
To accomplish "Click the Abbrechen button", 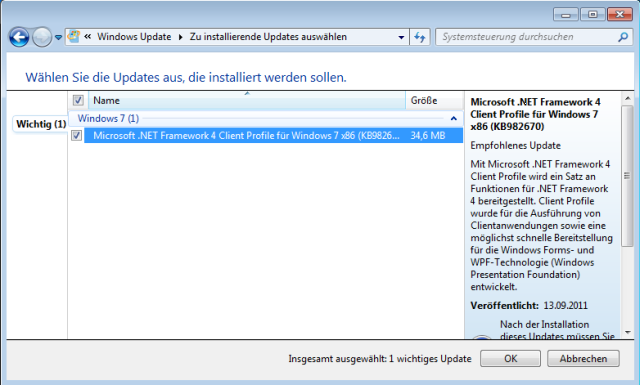I will [583, 358].
